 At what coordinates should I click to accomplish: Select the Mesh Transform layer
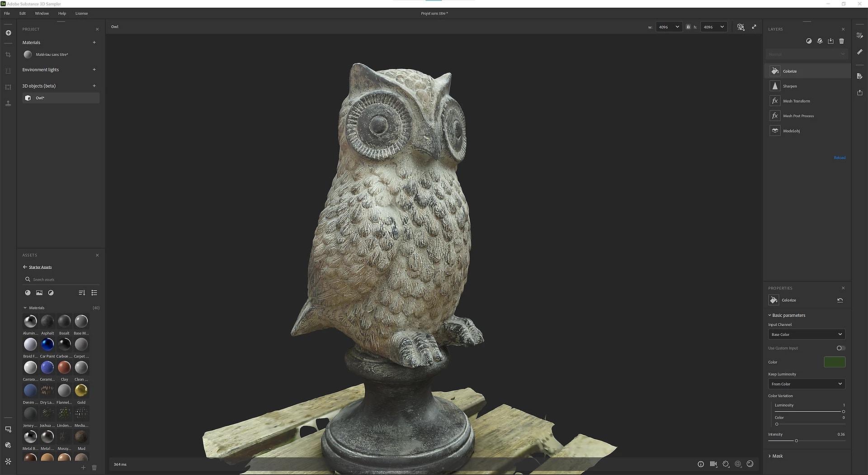[x=807, y=101]
